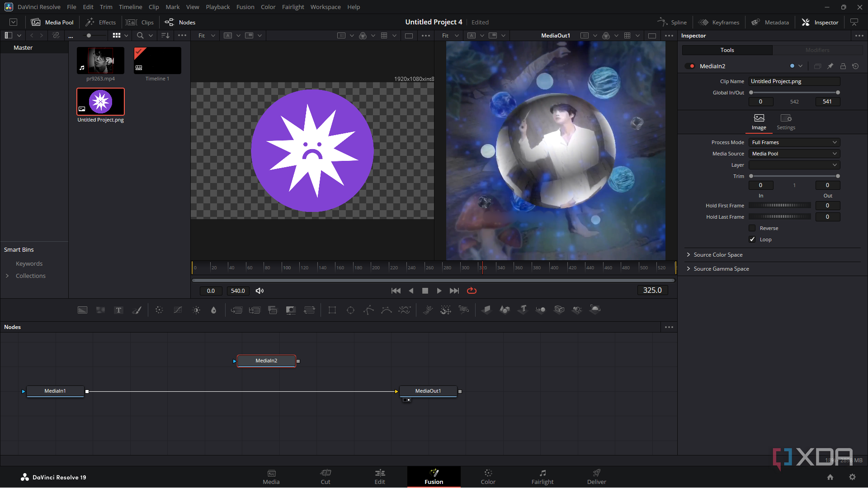Screen dimensions: 868x488
Task: Open media pool sort order icon
Action: 165,35
